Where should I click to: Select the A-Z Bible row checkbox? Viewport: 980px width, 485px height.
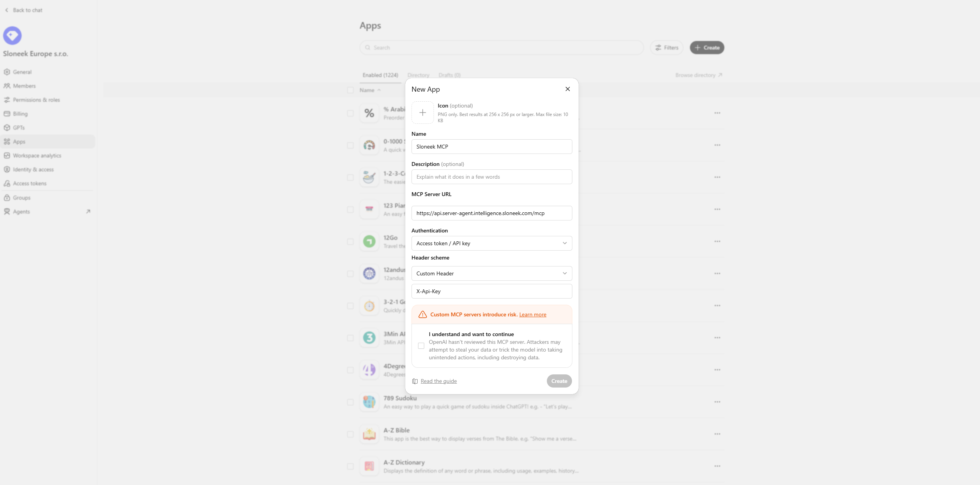pyautogui.click(x=350, y=434)
